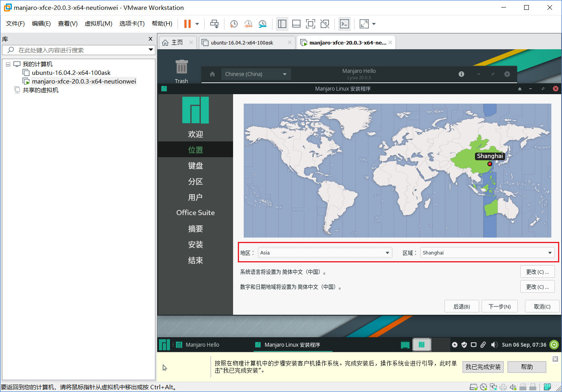Click the 下一步(N) next button
This screenshot has height=392, width=562.
click(x=500, y=307)
